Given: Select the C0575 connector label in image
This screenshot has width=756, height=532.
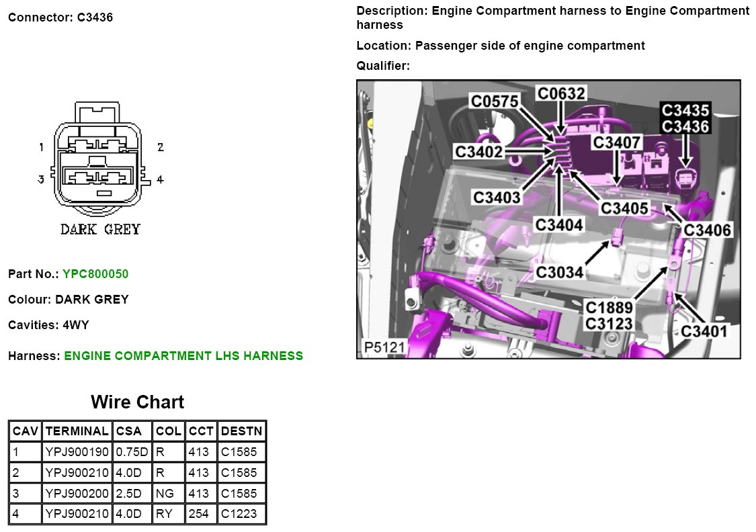Looking at the screenshot, I should tap(494, 101).
